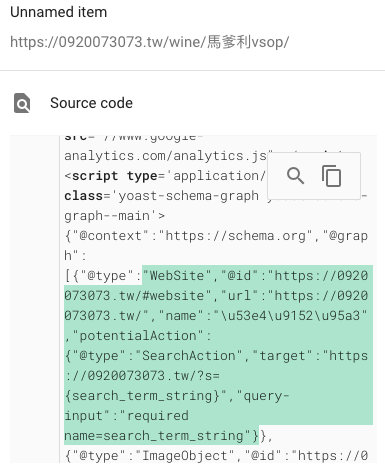This screenshot has width=385, height=474.
Task: Click the Source code page-search icon
Action: tap(22, 103)
